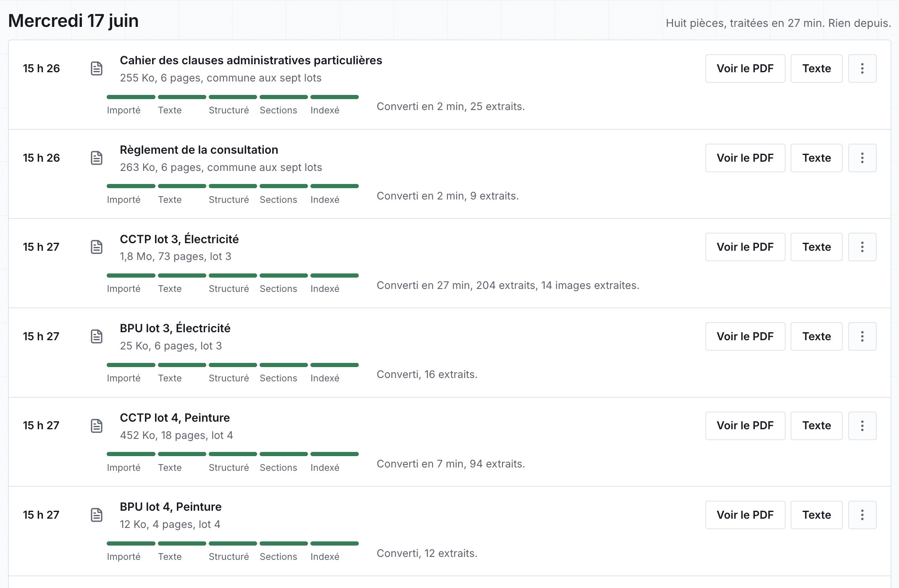Click Indexé progress step of Cahier des clauses
Viewport: 899px width, 588px height.
click(334, 105)
